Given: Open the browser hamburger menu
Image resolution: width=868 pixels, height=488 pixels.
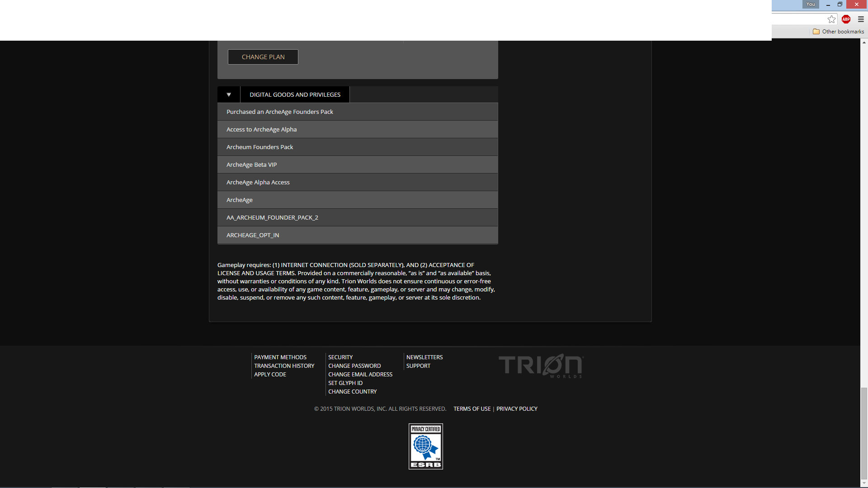Looking at the screenshot, I should [x=861, y=19].
